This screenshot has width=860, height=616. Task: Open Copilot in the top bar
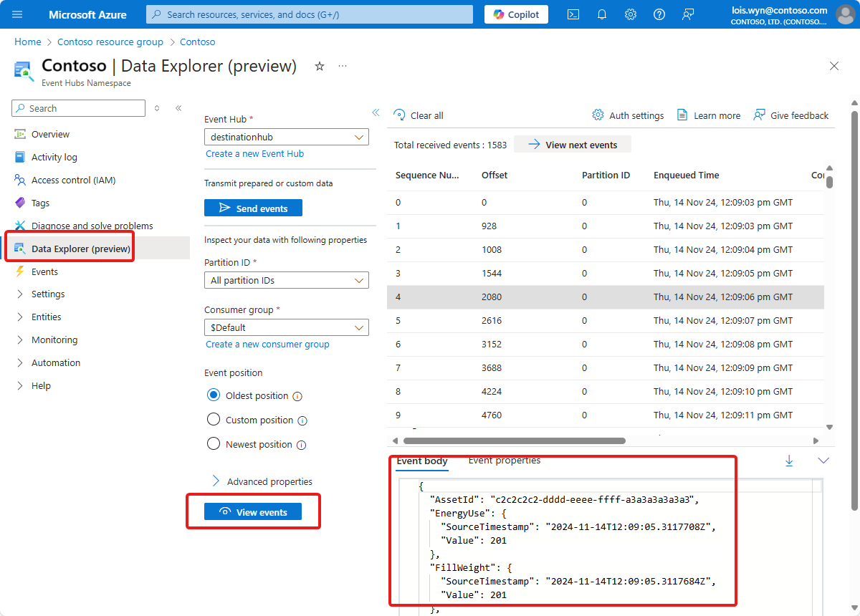tap(515, 14)
